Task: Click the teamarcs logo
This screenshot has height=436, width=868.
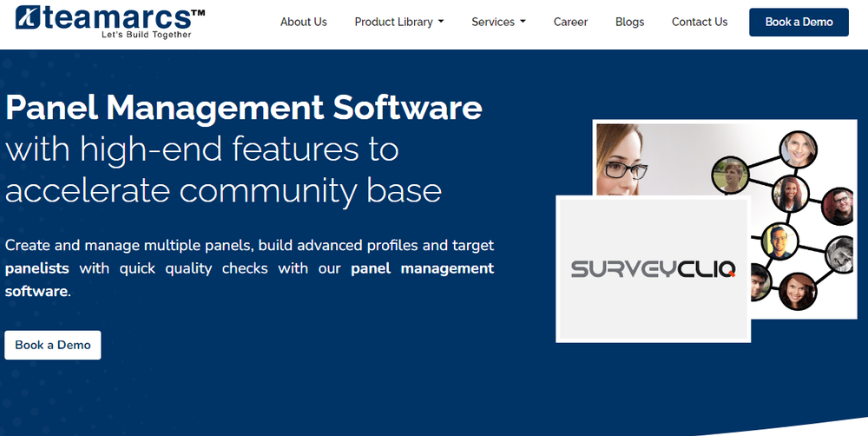Action: pyautogui.click(x=110, y=22)
